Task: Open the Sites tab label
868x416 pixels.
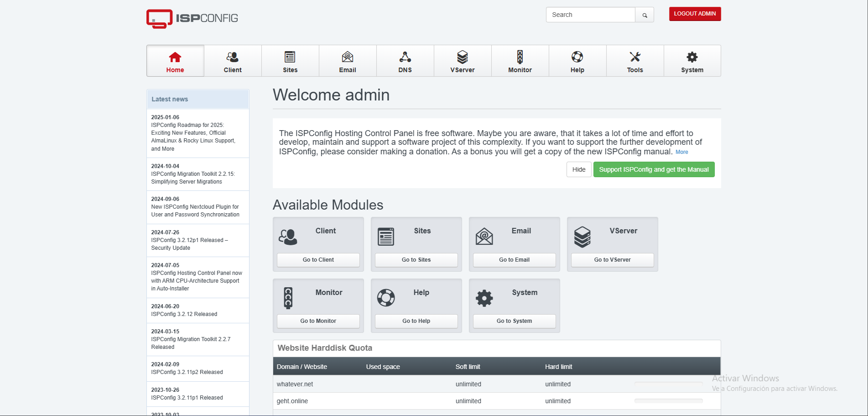Action: (290, 70)
